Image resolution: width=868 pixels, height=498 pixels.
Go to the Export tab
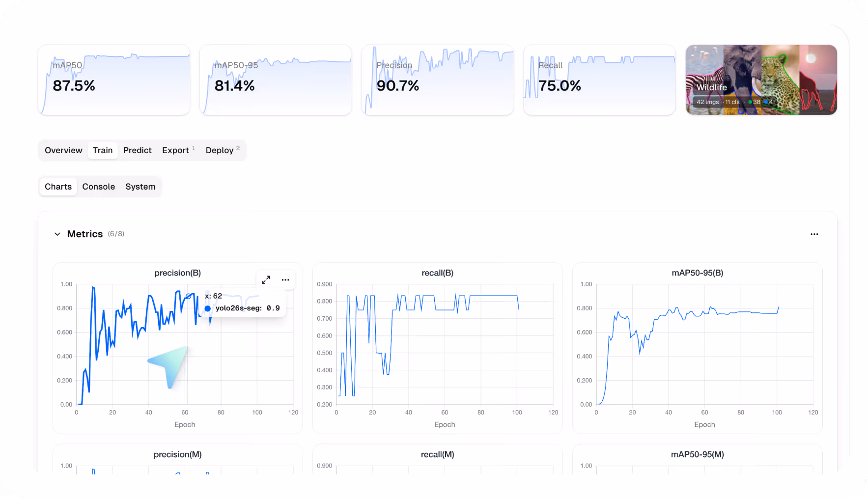coord(178,150)
